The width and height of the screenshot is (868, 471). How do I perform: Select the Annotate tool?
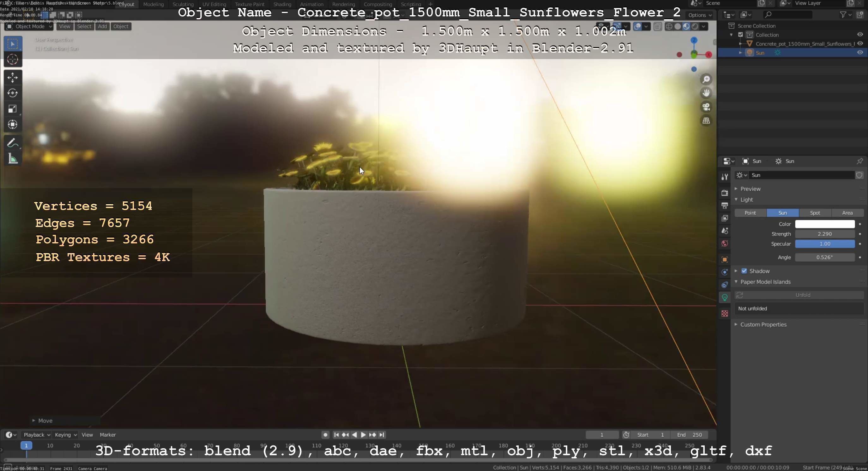(x=13, y=143)
